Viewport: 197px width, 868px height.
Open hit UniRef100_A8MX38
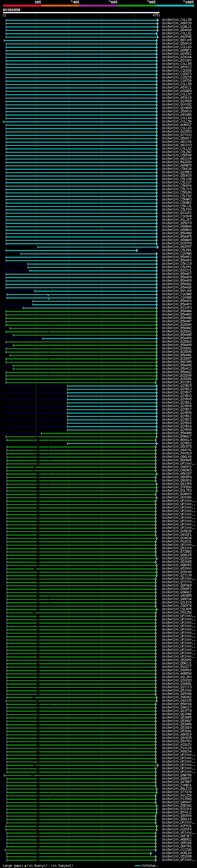(177, 23)
